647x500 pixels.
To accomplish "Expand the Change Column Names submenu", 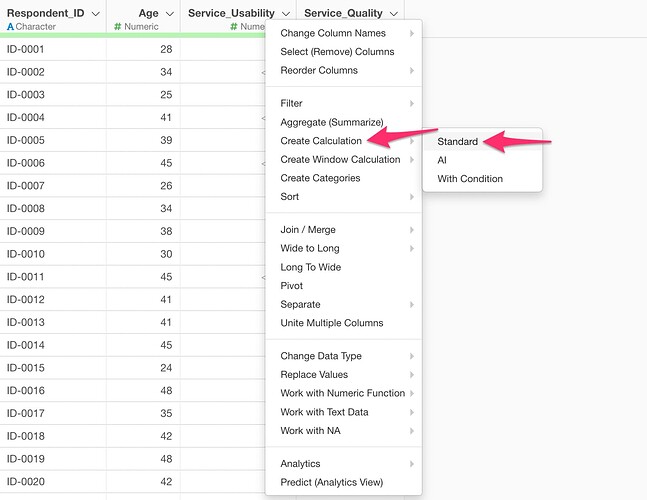I will (x=343, y=33).
